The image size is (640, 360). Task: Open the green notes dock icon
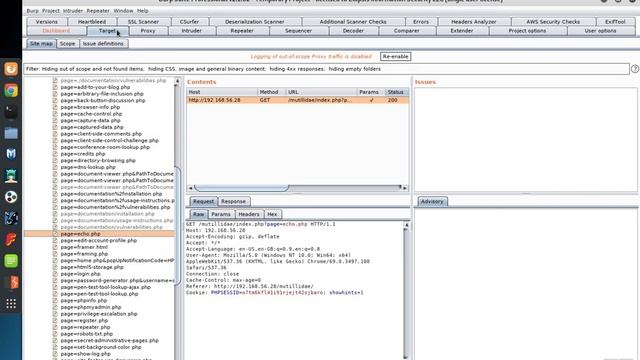coord(11,260)
